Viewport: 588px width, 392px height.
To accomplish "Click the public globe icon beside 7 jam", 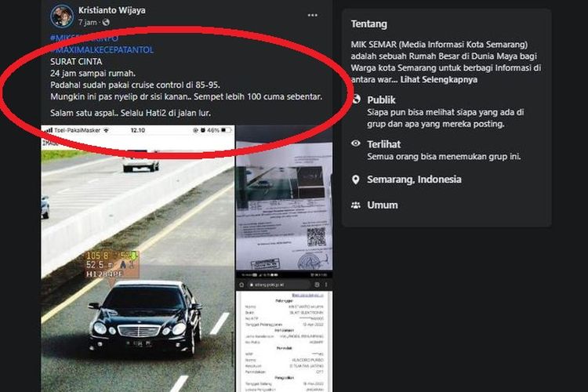I will [106, 23].
